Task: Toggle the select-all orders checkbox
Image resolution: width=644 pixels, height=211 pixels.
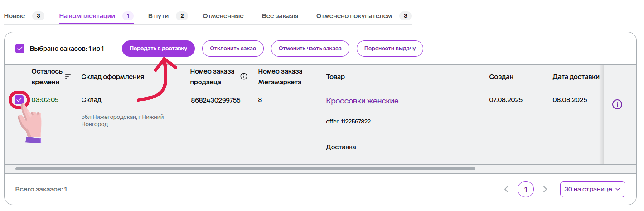Action: click(20, 49)
